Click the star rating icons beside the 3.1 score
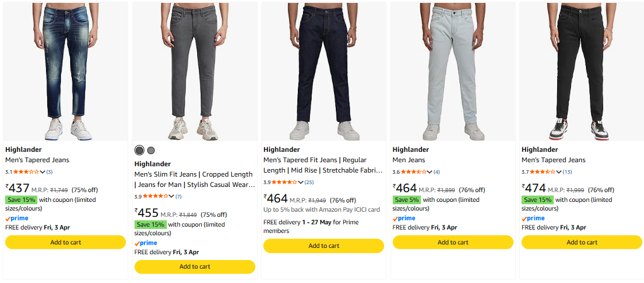 (x=26, y=172)
